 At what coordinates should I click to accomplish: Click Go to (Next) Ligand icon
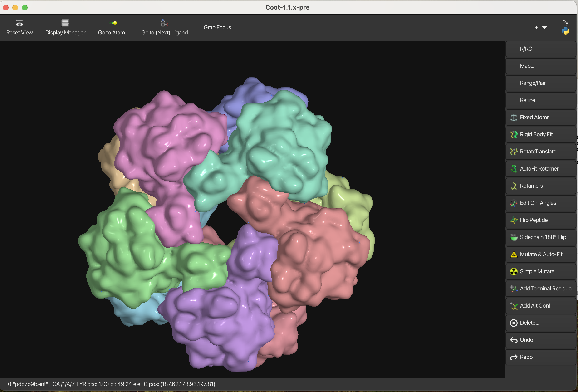click(x=164, y=23)
